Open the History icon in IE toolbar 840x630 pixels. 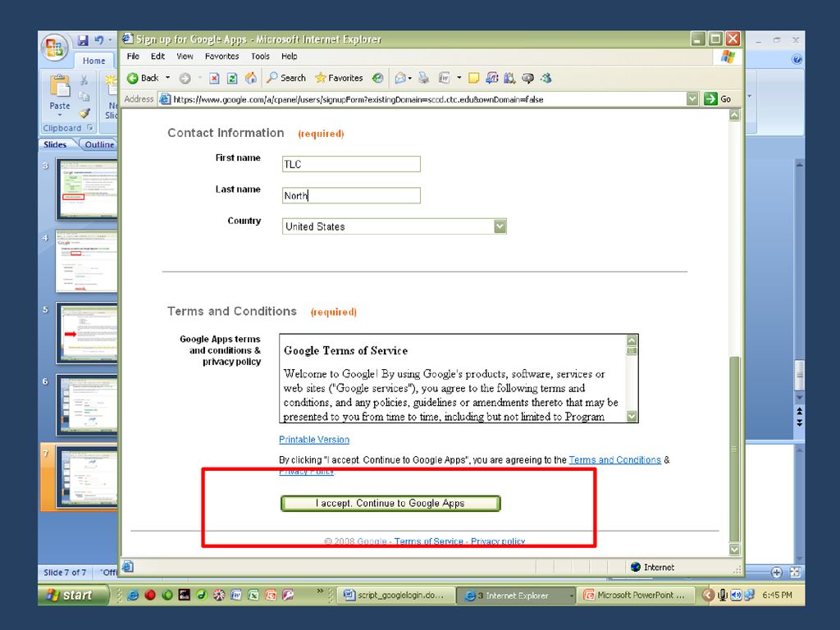tap(378, 78)
